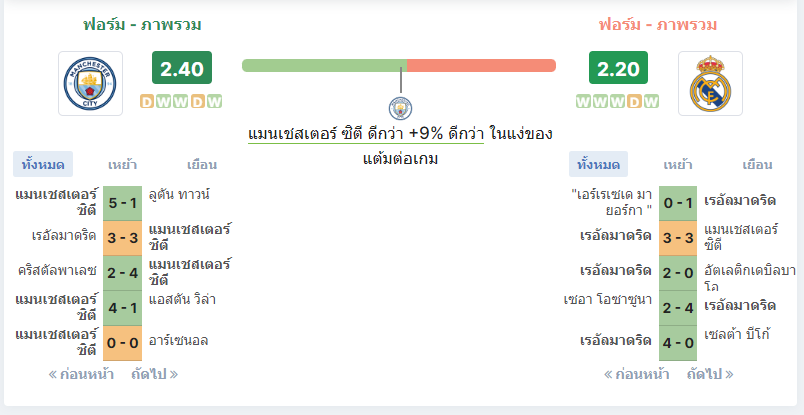The height and width of the screenshot is (415, 804).
Task: Click last W badge in Real Madrid form
Action: coord(651,102)
